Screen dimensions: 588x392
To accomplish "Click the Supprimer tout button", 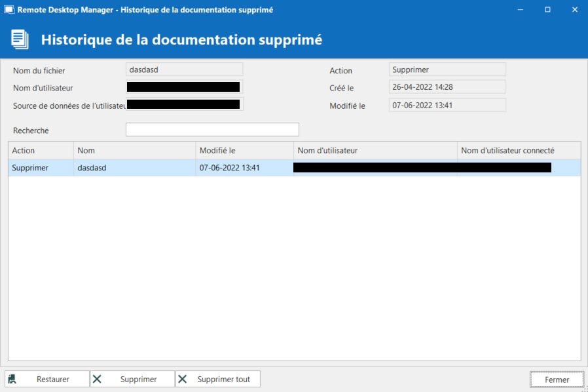I will (217, 379).
